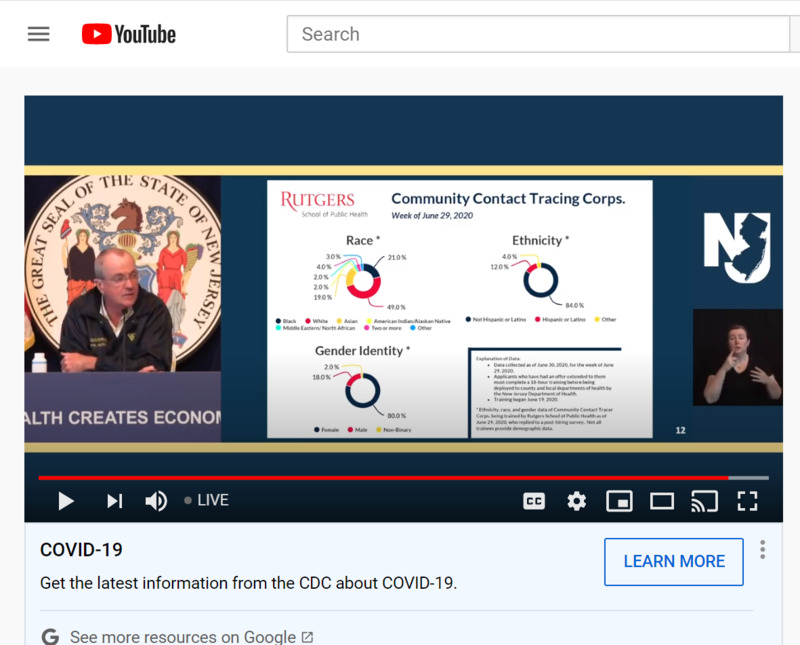Image resolution: width=800 pixels, height=645 pixels.
Task: Open video settings gear menu
Action: pyautogui.click(x=577, y=501)
